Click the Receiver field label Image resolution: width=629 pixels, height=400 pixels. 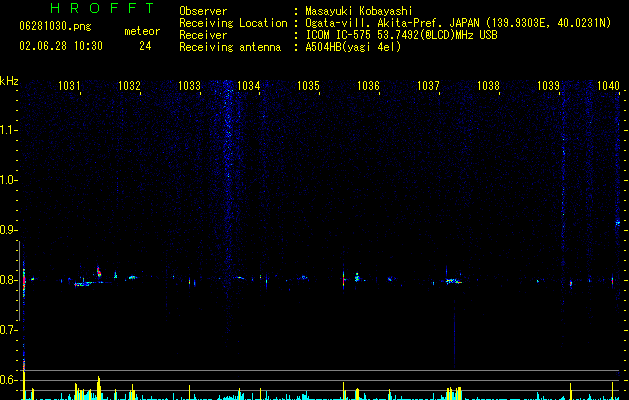click(x=203, y=35)
